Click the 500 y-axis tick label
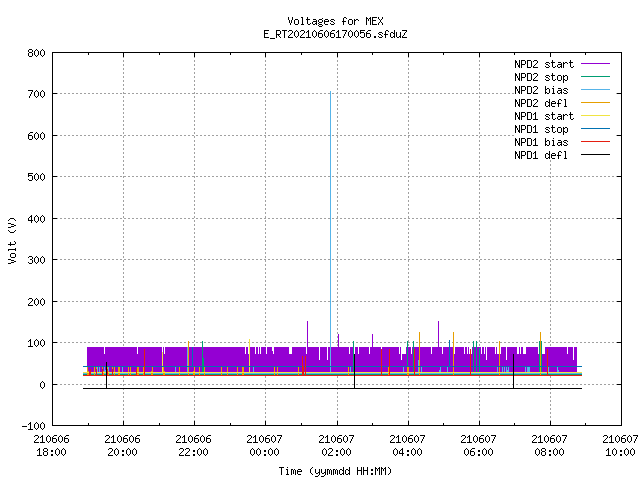This screenshot has width=640, height=480. (x=36, y=177)
